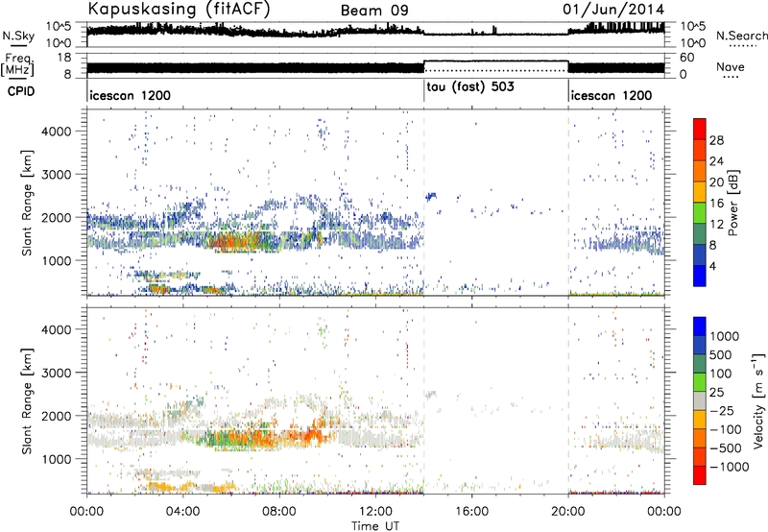This screenshot has width=768, height=532.
Task: Click the -25 label on the velocity colorbar
Action: point(722,410)
